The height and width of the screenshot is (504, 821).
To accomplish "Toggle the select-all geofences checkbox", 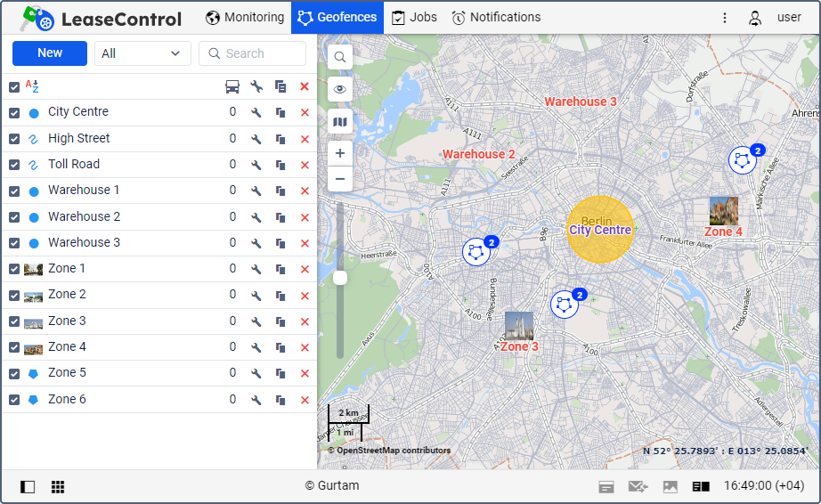I will pyautogui.click(x=14, y=87).
